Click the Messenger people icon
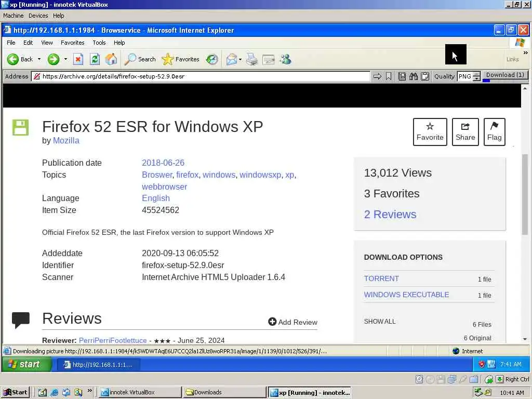 click(285, 59)
